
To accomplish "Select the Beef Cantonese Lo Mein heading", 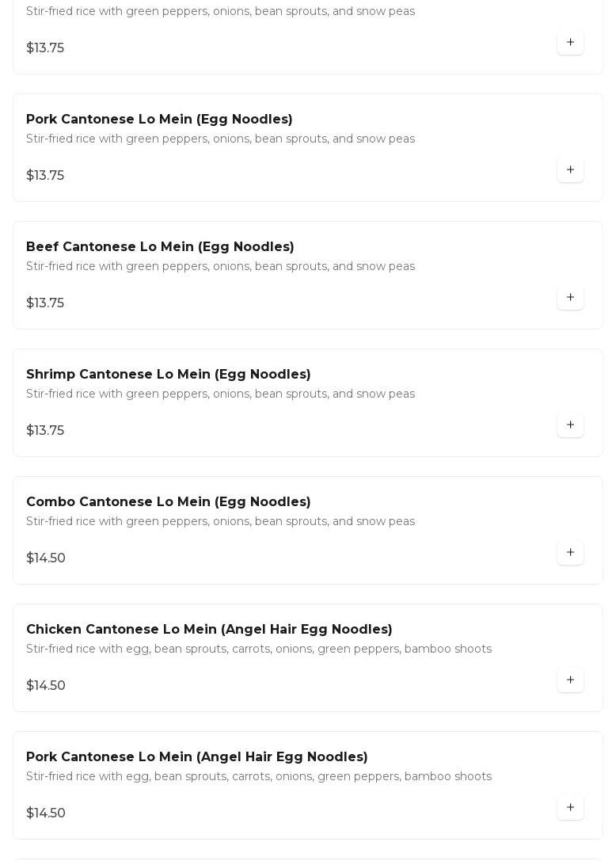I will tap(160, 246).
